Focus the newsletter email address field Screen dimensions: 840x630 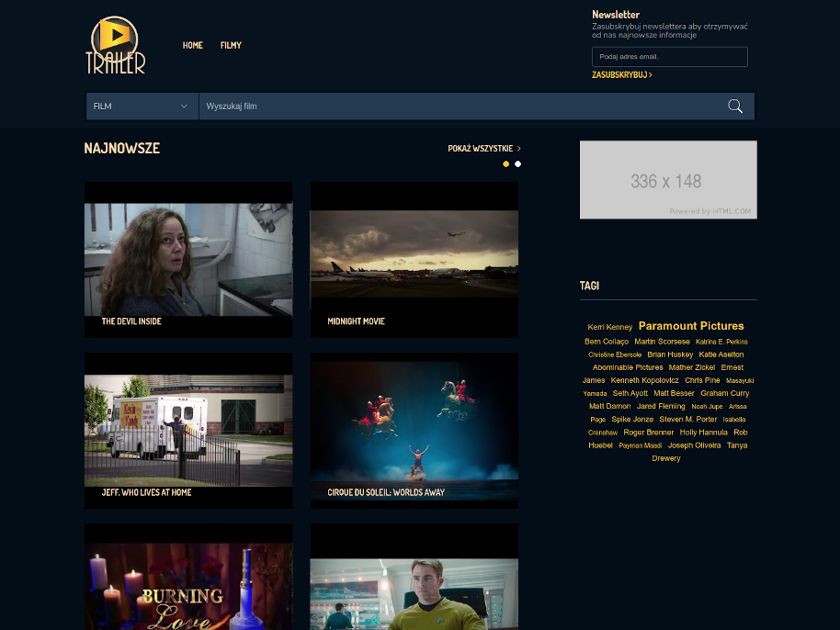tap(669, 57)
